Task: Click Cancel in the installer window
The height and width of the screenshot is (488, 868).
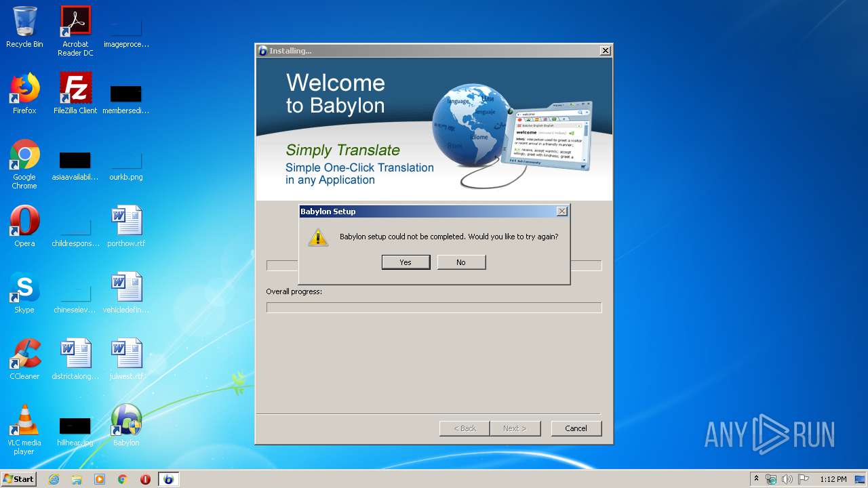Action: point(576,428)
